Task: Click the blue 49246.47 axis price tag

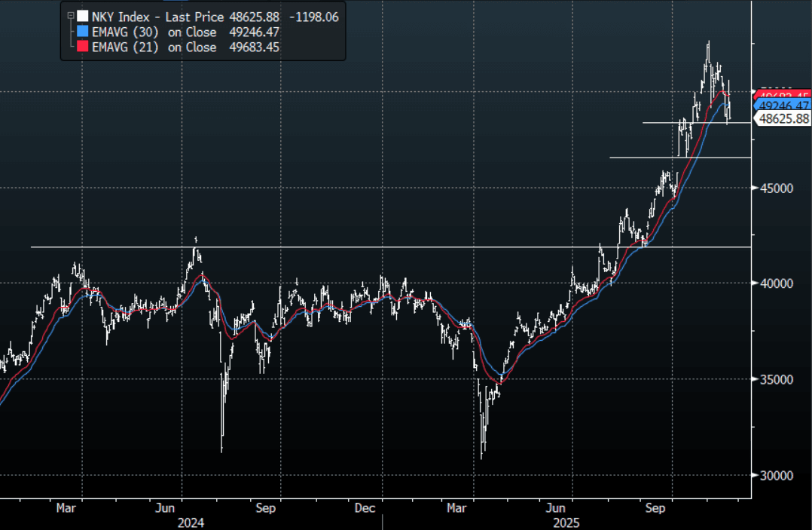Action: (783, 106)
